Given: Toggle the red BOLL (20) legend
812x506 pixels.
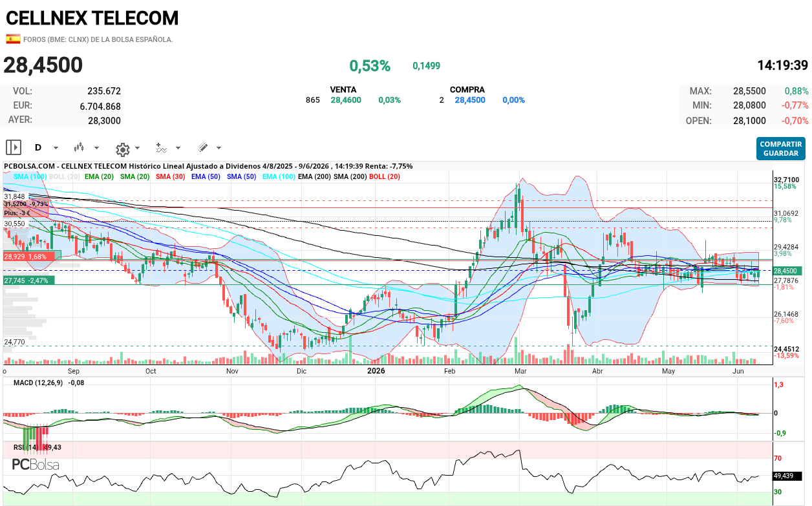Looking at the screenshot, I should (x=385, y=176).
